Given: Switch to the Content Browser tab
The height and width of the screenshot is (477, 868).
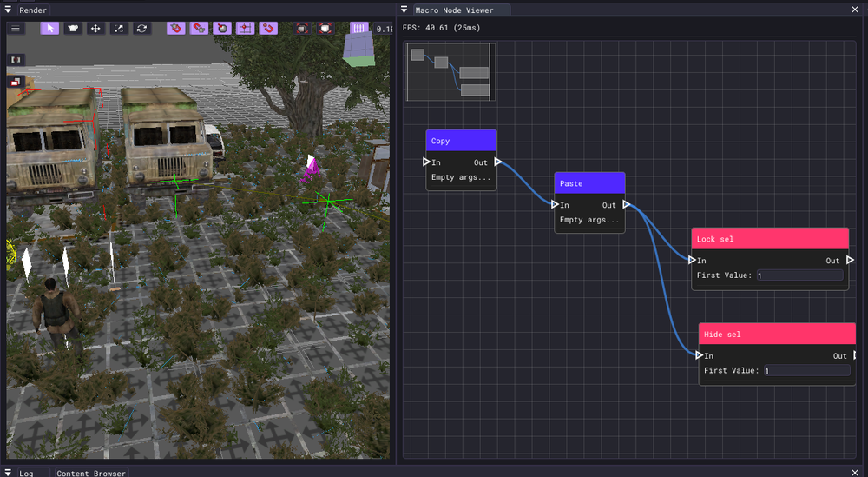Looking at the screenshot, I should 91,473.
